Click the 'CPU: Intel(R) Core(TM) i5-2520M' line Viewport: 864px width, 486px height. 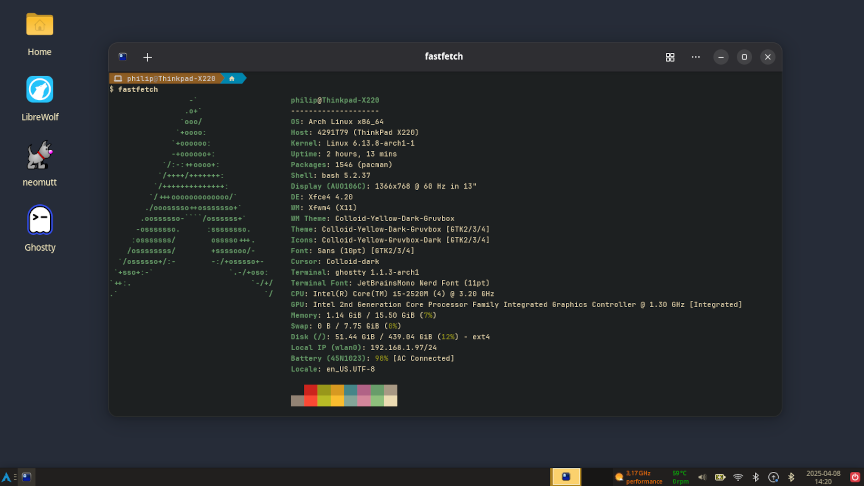pos(392,294)
